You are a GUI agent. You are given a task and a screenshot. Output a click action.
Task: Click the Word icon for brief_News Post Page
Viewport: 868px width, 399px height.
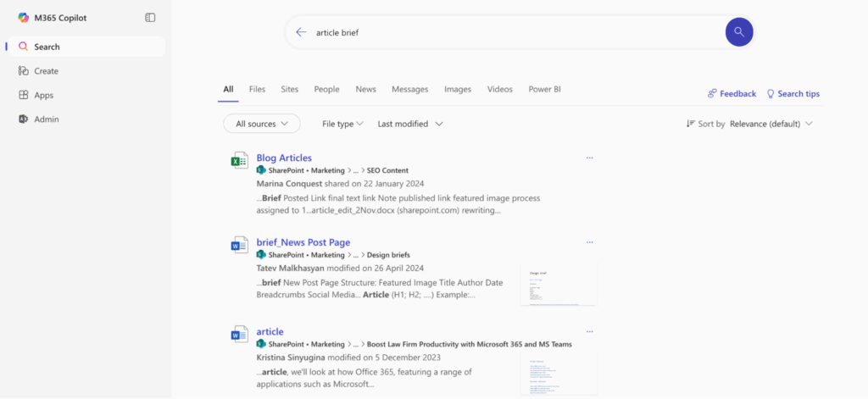click(239, 245)
